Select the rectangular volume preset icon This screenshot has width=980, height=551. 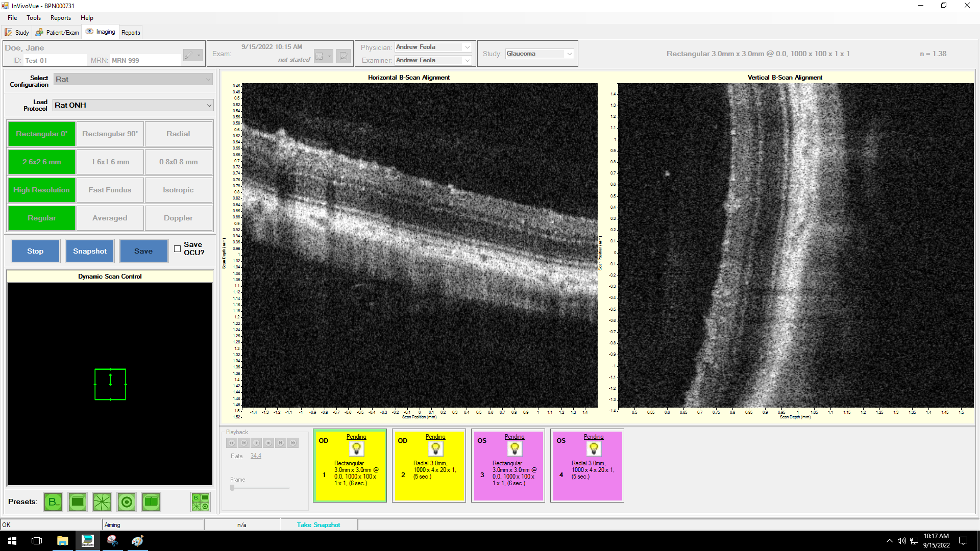coord(78,502)
